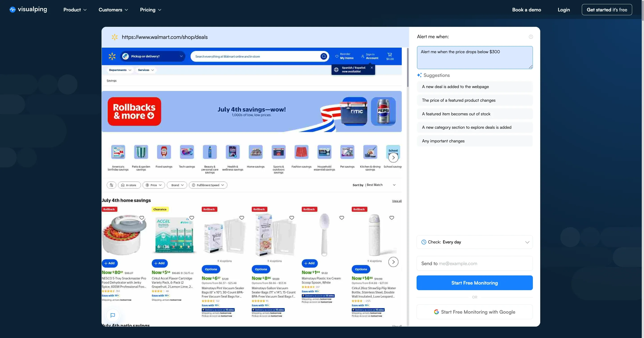This screenshot has width=644, height=338.
Task: Click Start Free Monitoring with Google
Action: [x=475, y=312]
